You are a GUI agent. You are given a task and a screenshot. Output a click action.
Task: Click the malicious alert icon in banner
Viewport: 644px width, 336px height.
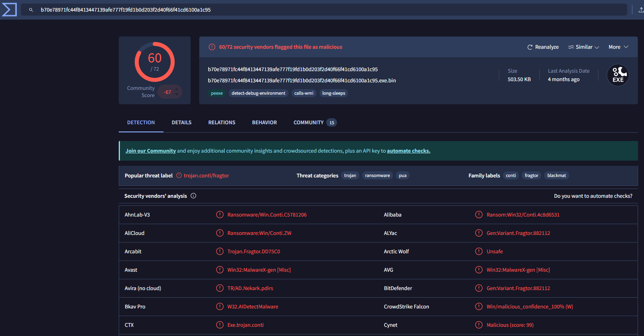(x=212, y=47)
